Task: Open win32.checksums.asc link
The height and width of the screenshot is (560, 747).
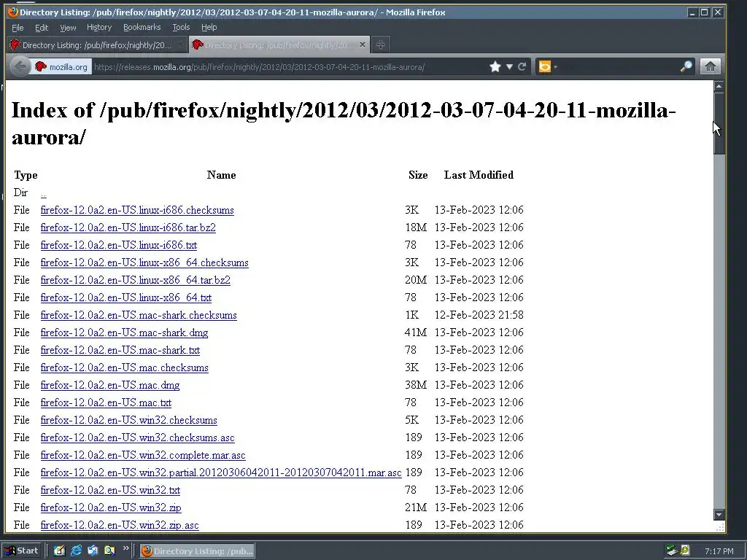Action: click(138, 437)
